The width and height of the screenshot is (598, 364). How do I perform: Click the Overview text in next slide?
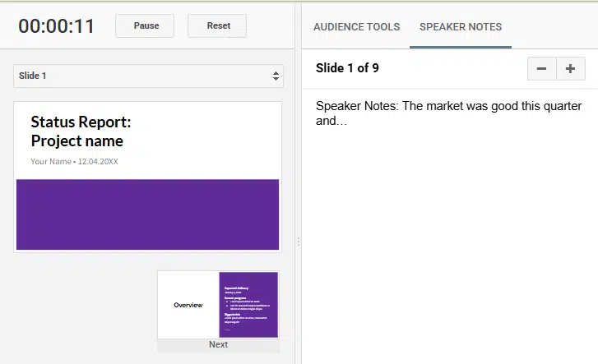pos(188,305)
